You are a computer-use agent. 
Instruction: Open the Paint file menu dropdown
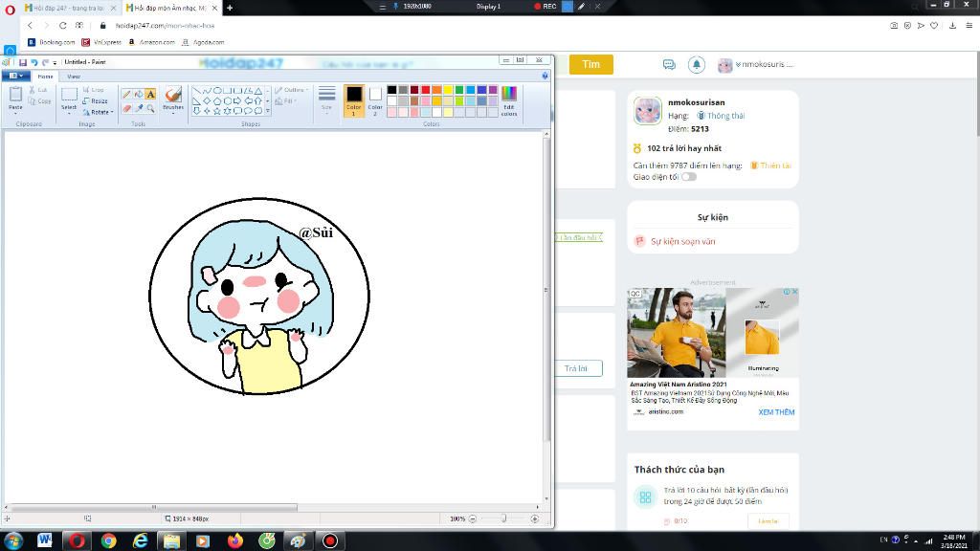[16, 76]
